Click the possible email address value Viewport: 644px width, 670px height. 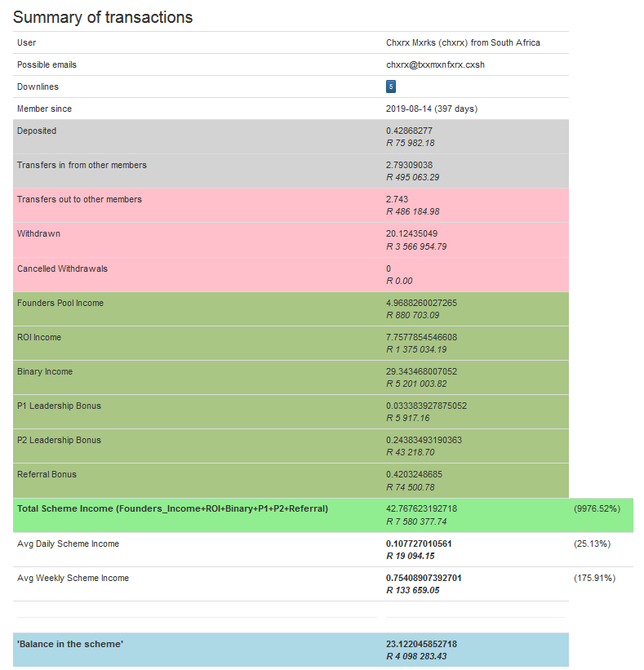441,64
